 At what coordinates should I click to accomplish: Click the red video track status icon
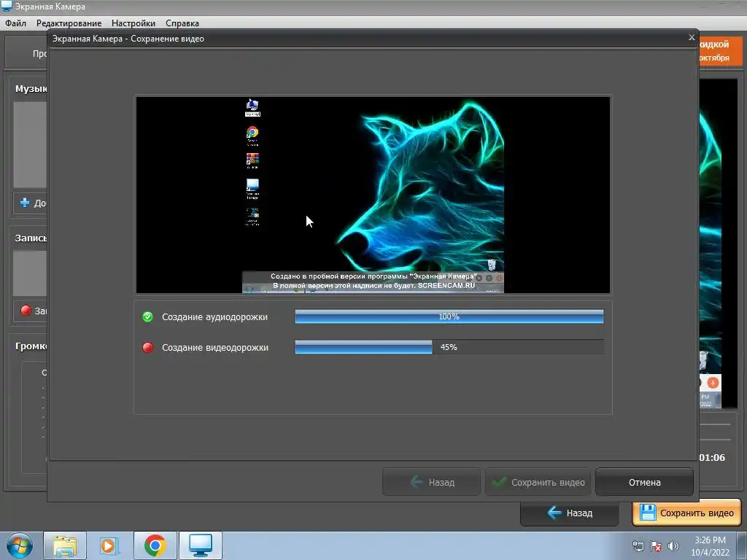coord(147,347)
